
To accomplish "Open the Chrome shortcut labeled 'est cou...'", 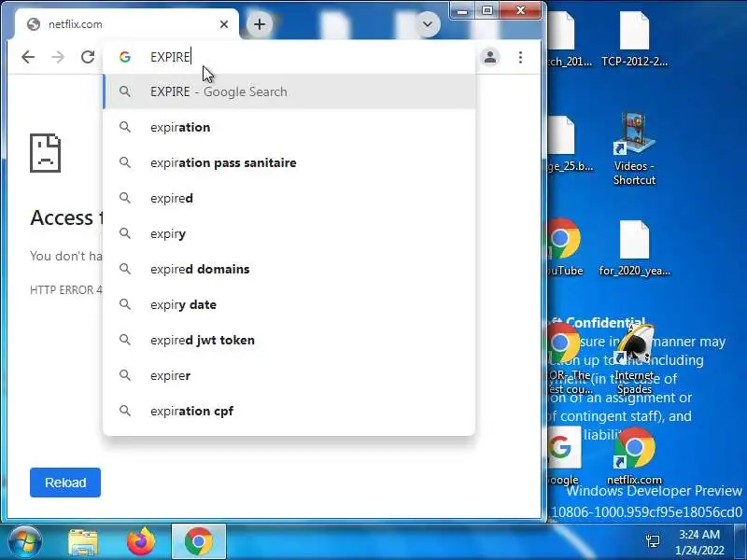I will [x=565, y=358].
